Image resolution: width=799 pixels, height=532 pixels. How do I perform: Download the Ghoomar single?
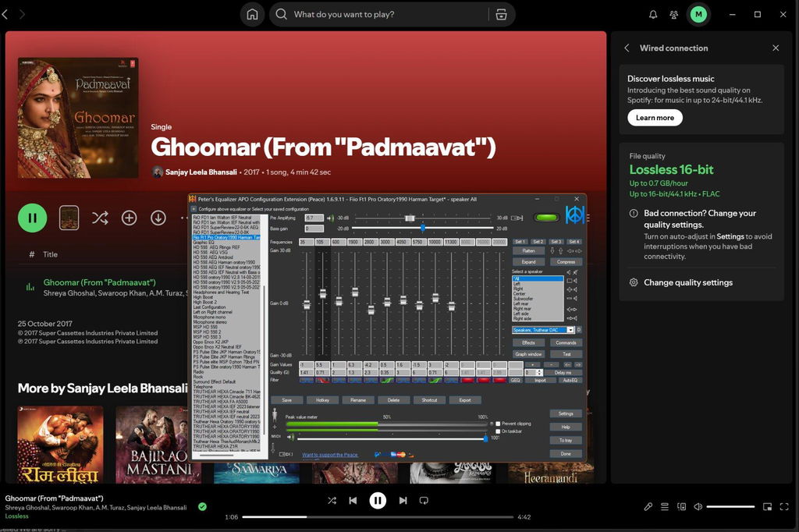(x=158, y=218)
